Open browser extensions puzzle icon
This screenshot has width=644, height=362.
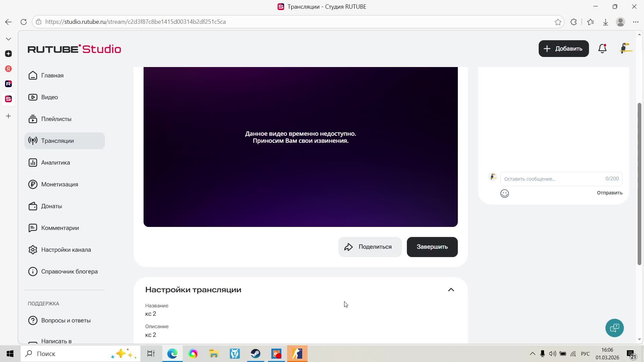coord(574,22)
